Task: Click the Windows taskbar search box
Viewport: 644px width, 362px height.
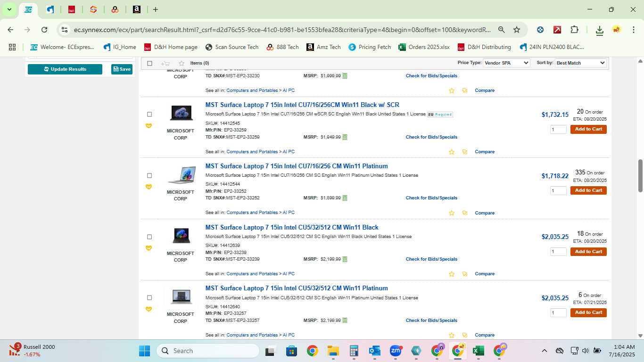Action: (x=208, y=351)
